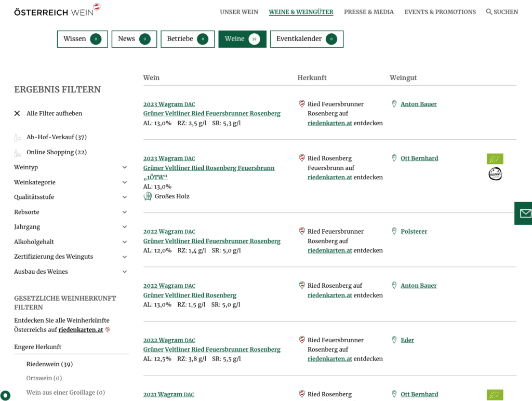Click the Online Shopping cart icon
This screenshot has height=401, width=532.
pos(18,153)
